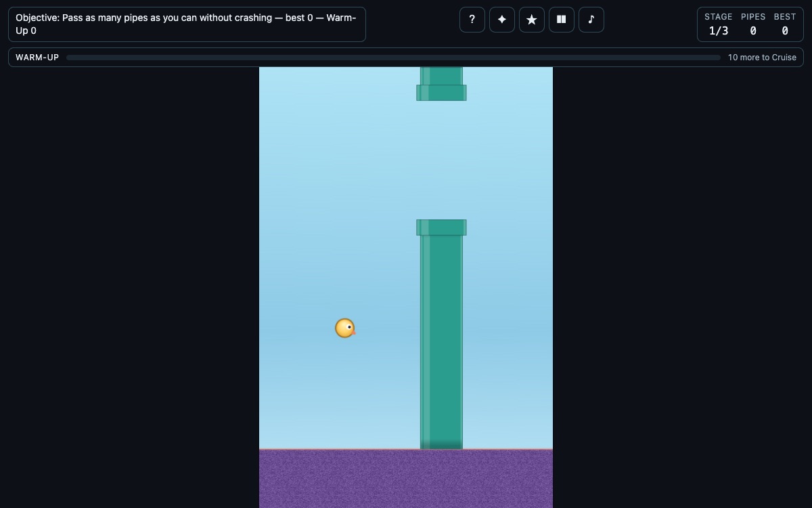Click the "10 more to Cruise" label
Screen dimensions: 812x508
(x=762, y=58)
